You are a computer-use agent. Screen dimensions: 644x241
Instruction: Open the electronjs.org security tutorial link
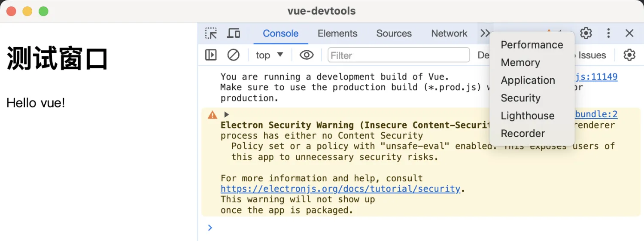click(340, 189)
